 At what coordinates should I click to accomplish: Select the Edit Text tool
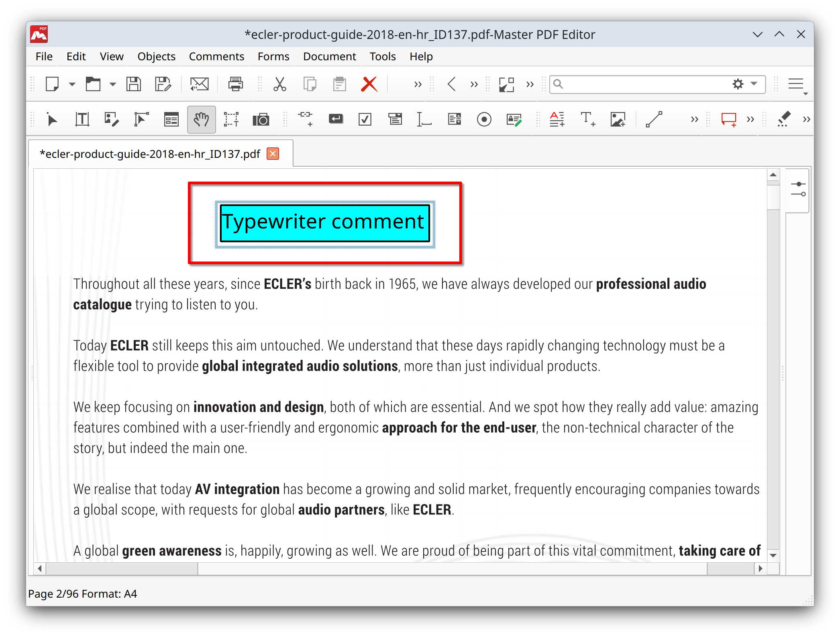tap(82, 119)
